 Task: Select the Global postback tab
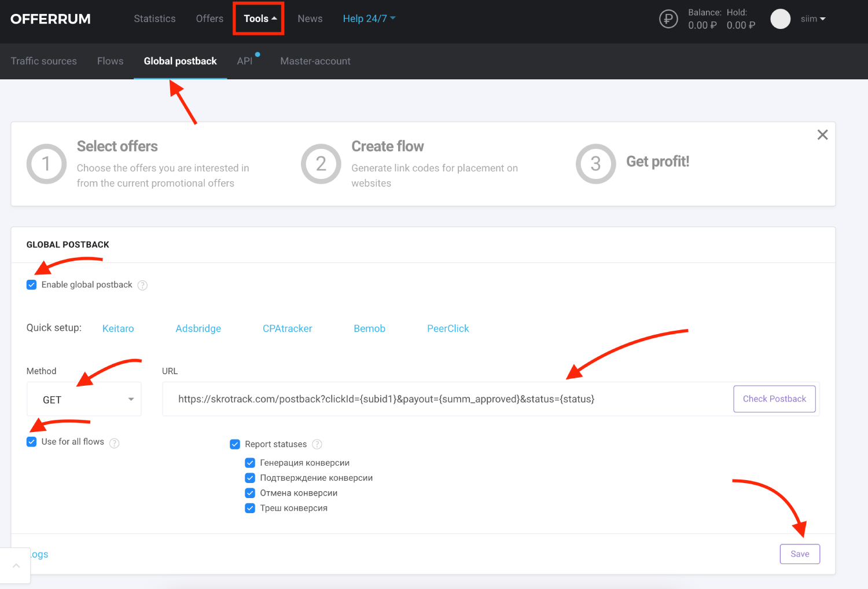[x=180, y=61]
